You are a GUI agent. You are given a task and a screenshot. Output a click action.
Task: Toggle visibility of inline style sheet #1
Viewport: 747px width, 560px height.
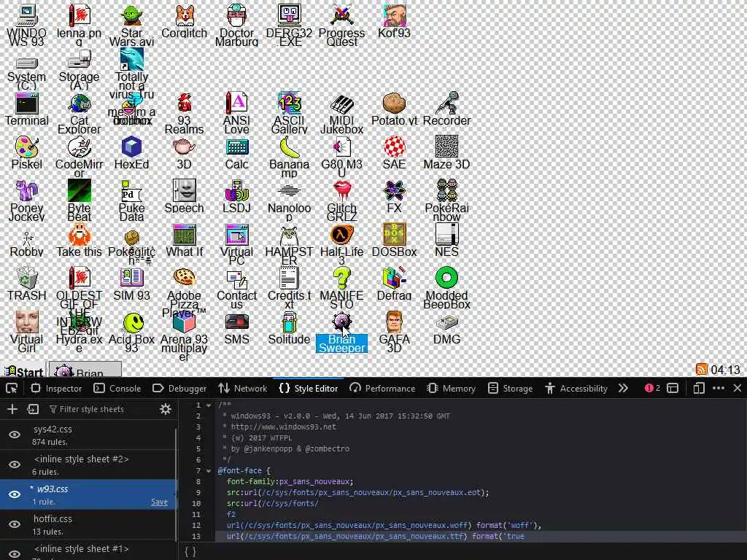coord(15,554)
